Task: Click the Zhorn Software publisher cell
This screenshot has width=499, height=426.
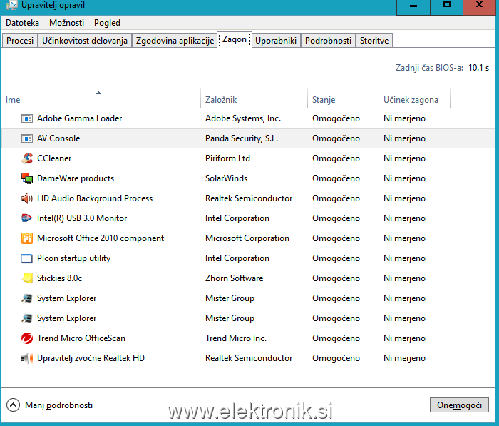Action: point(234,278)
